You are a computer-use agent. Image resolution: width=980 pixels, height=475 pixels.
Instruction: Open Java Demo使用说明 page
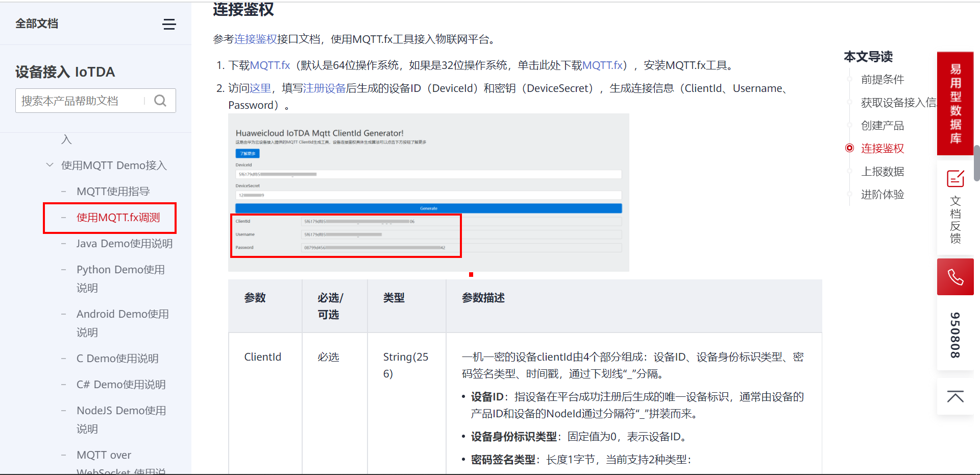tap(124, 244)
